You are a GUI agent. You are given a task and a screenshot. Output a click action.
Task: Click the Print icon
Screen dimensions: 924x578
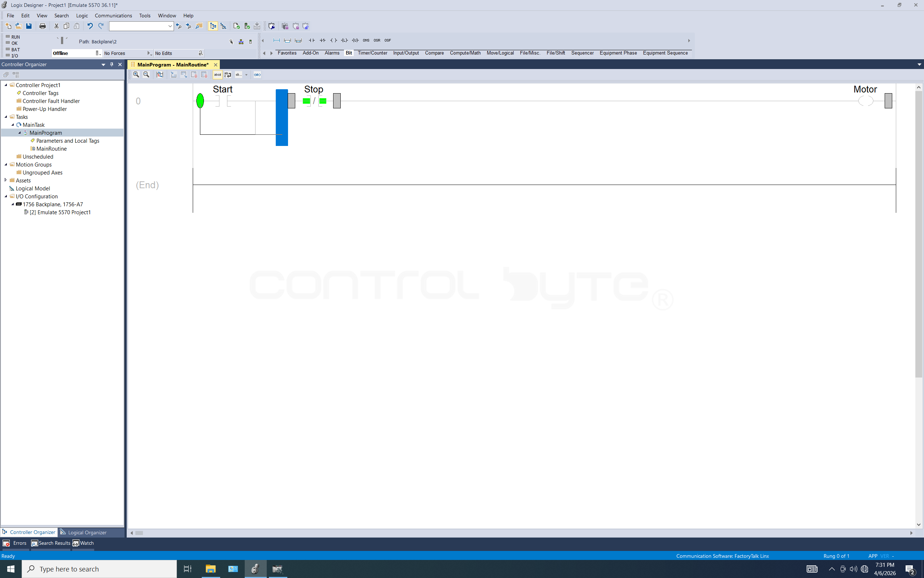pos(42,26)
